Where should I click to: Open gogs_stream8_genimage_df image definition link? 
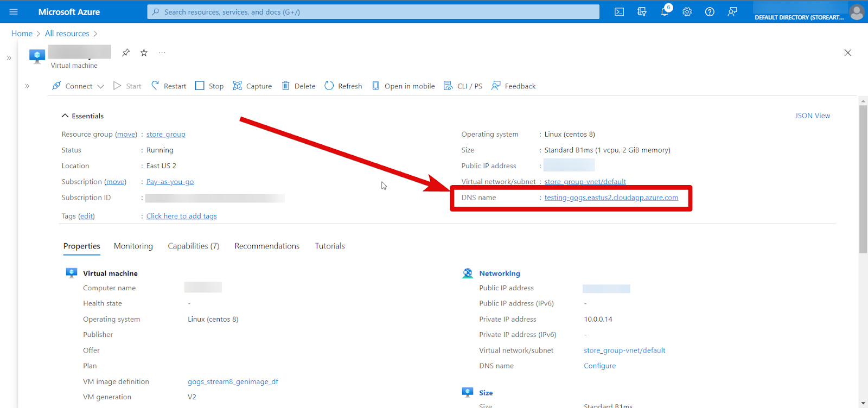click(233, 381)
